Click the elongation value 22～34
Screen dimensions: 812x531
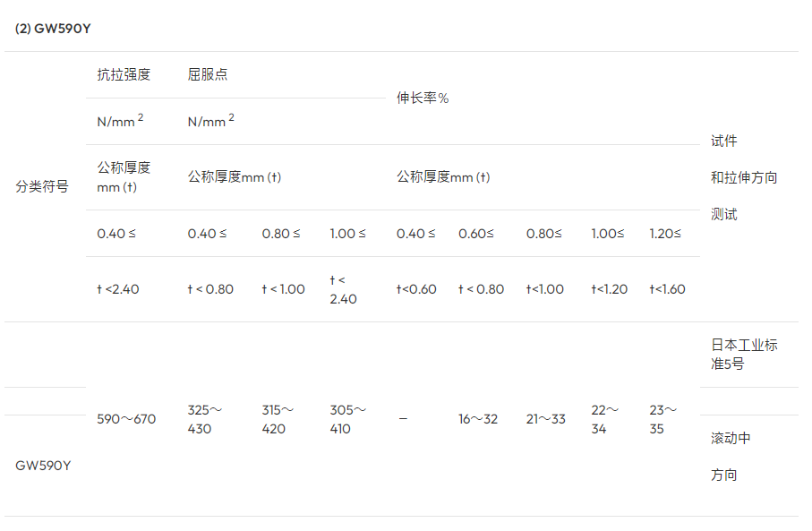(x=604, y=419)
